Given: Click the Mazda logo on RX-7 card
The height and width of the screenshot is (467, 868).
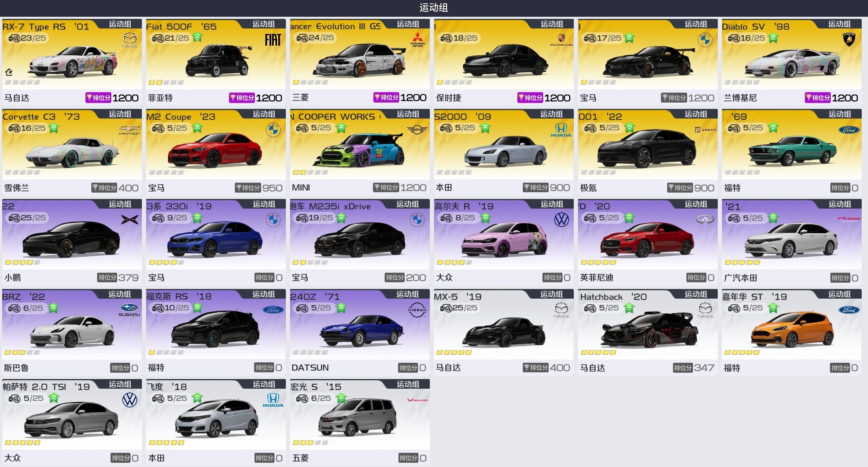Looking at the screenshot, I should (130, 40).
